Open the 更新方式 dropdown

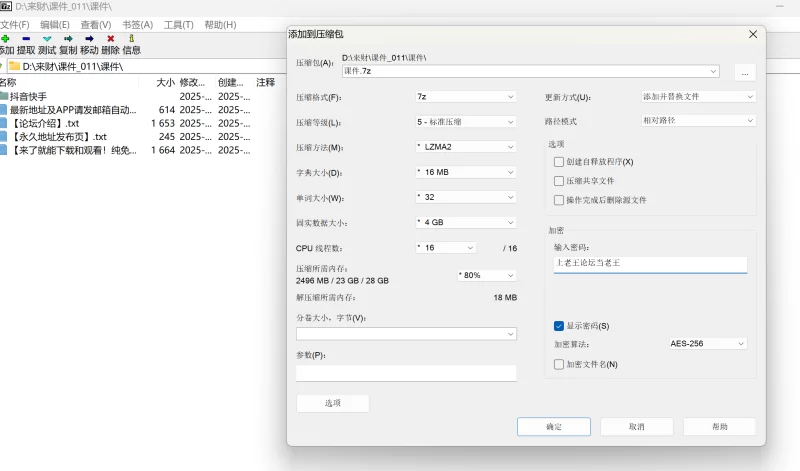pyautogui.click(x=698, y=96)
